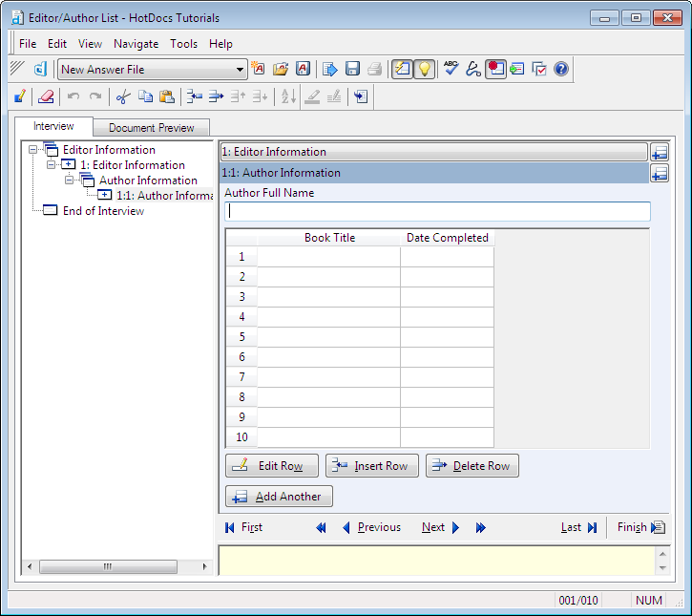This screenshot has width=692, height=616.
Task: Click the Sort A-Z icon
Action: click(x=288, y=96)
